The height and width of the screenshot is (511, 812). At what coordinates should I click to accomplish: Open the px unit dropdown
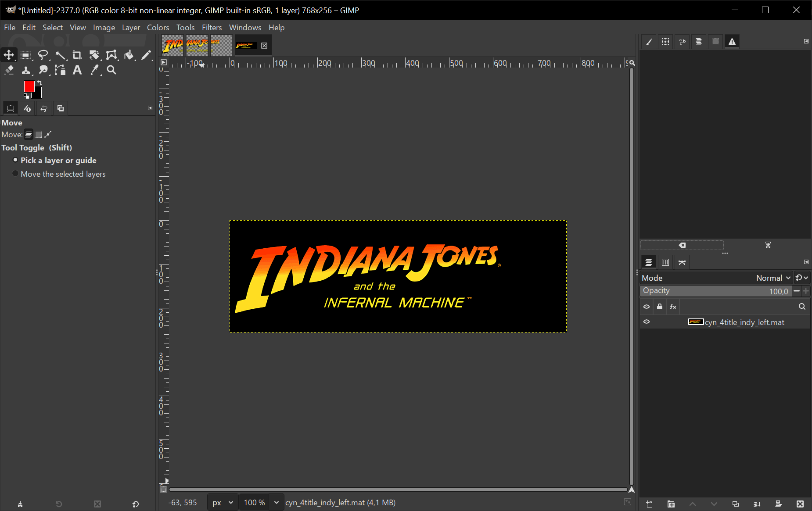[x=223, y=502]
